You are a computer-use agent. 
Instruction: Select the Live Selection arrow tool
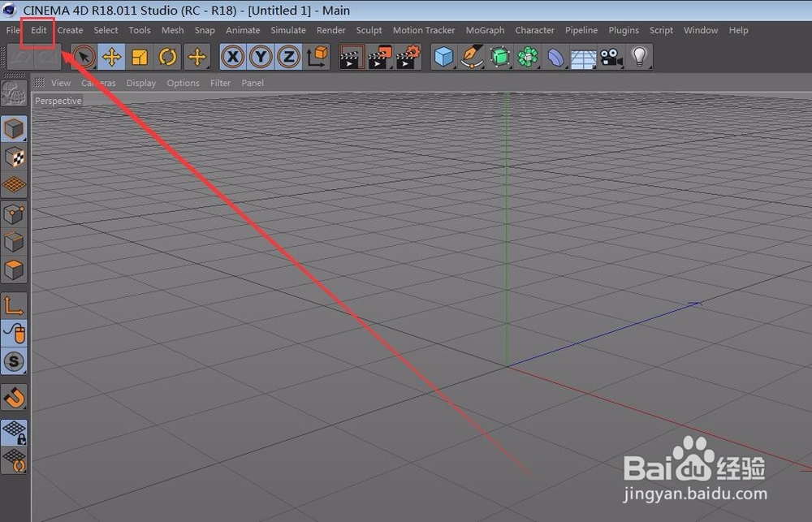point(84,57)
